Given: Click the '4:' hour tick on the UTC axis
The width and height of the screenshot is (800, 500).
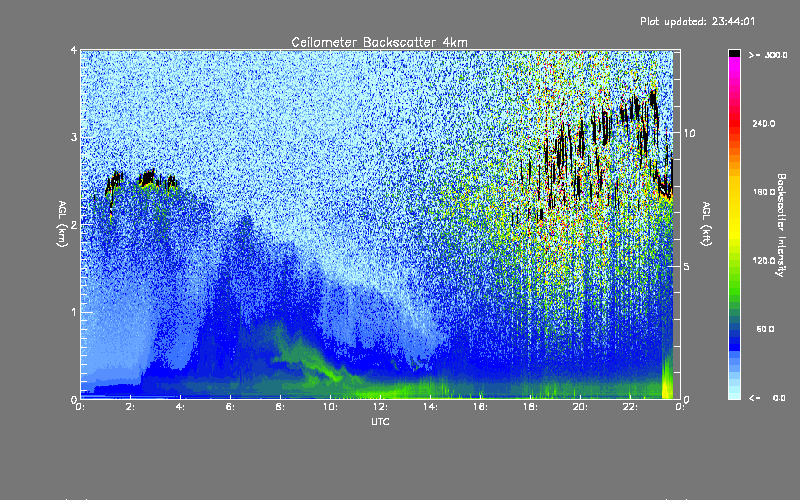Looking at the screenshot, I should pyautogui.click(x=181, y=407).
